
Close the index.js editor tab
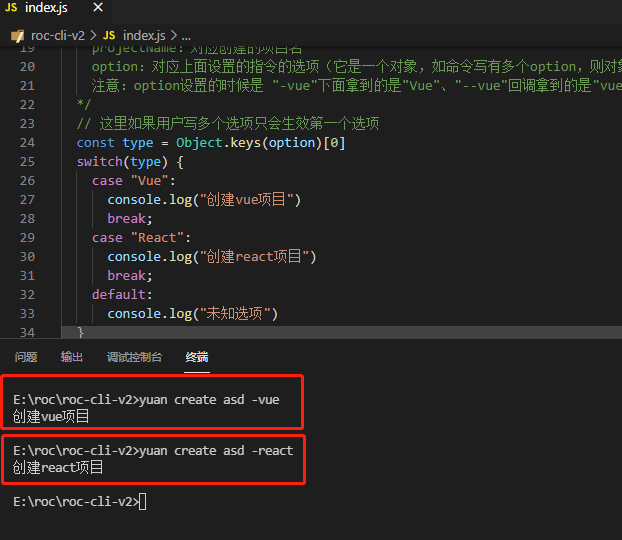(x=98, y=8)
